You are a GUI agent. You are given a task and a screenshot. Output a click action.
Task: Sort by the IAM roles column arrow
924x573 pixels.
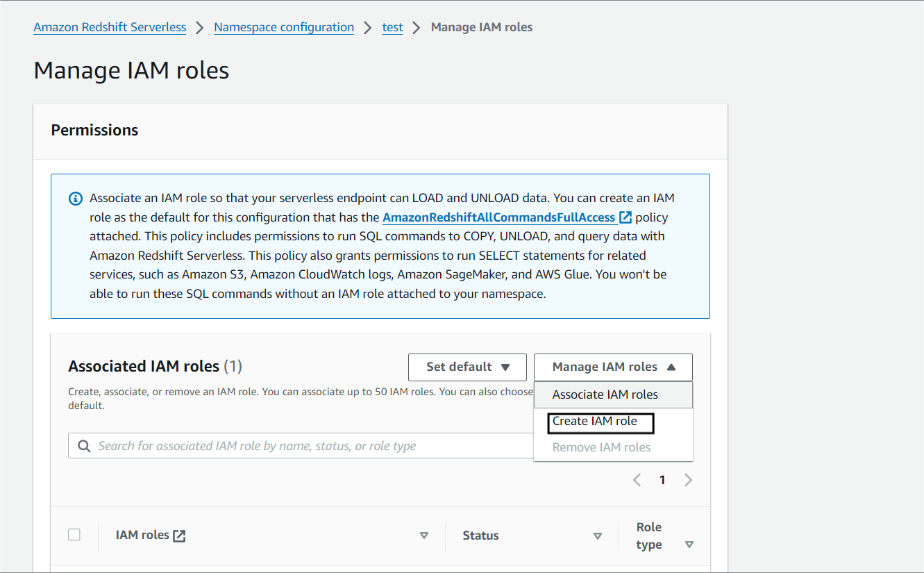424,535
